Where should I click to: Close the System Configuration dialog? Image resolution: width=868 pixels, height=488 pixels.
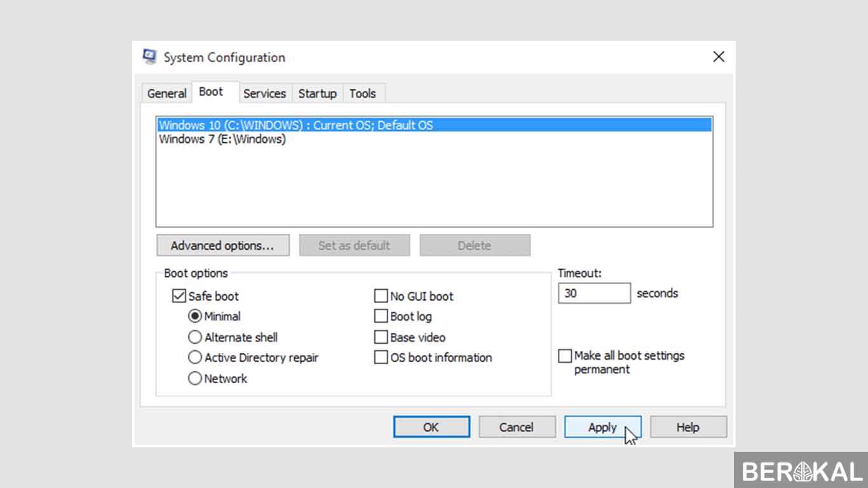pyautogui.click(x=719, y=57)
